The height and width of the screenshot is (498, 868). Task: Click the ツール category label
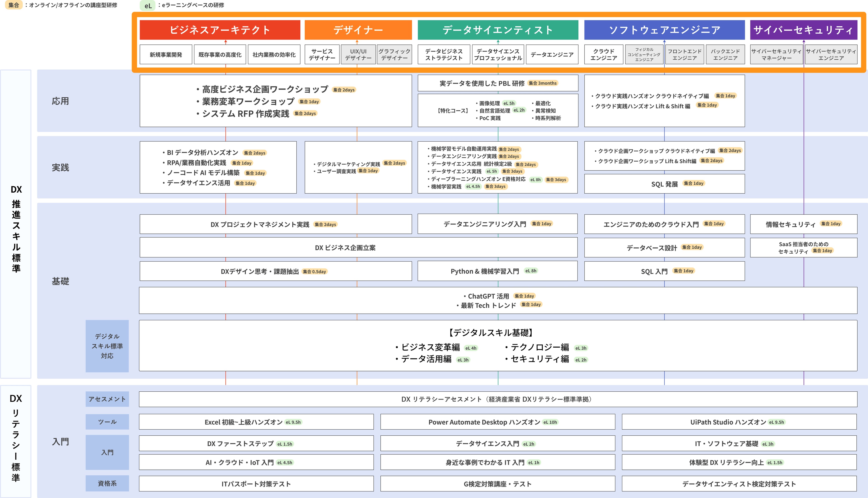[107, 422]
